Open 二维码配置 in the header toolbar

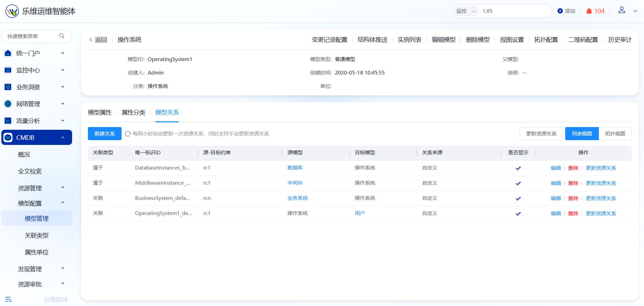[583, 40]
